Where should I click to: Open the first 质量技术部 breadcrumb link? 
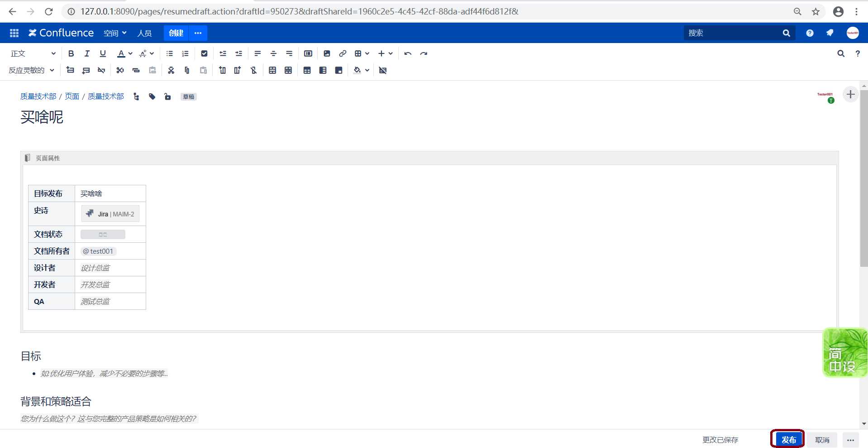tap(38, 96)
